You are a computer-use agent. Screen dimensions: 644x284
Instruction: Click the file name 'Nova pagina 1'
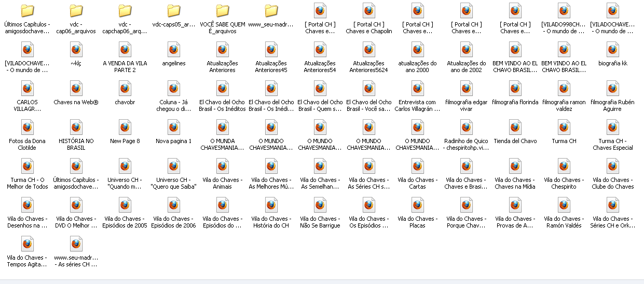pyautogui.click(x=173, y=141)
